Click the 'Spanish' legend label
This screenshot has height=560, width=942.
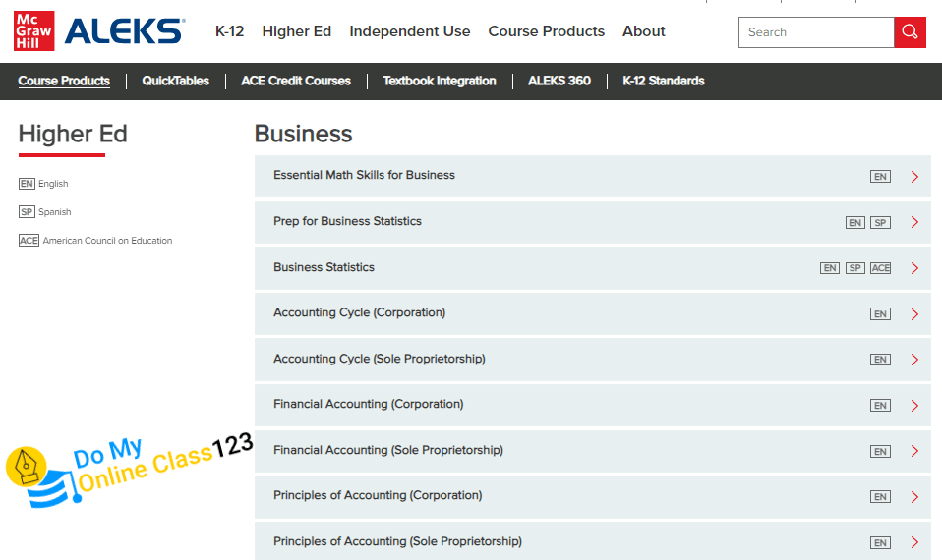(x=55, y=212)
